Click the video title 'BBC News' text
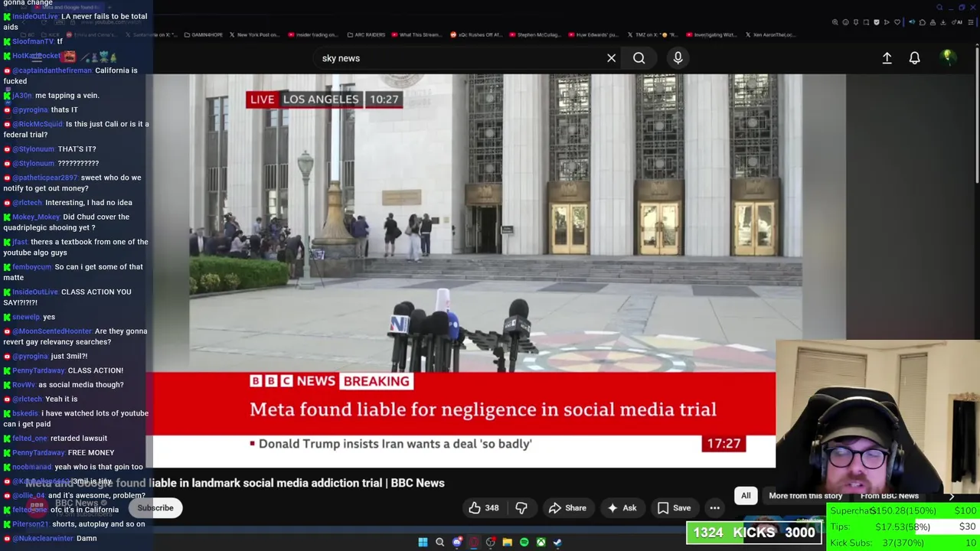The image size is (980, 551). 417,483
